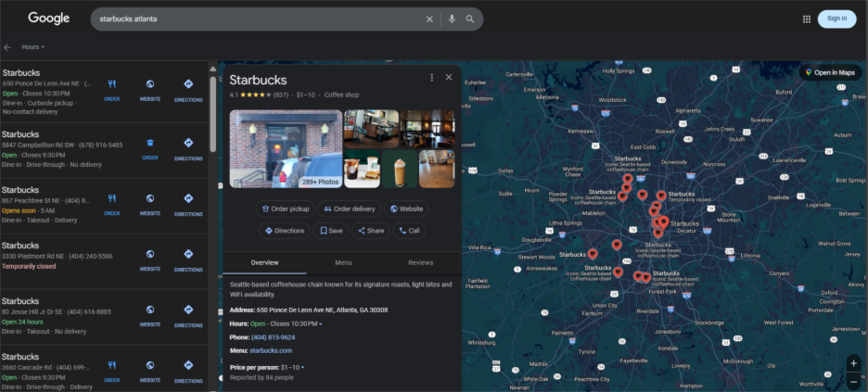
Task: Open the three-dot more options menu
Action: click(432, 78)
